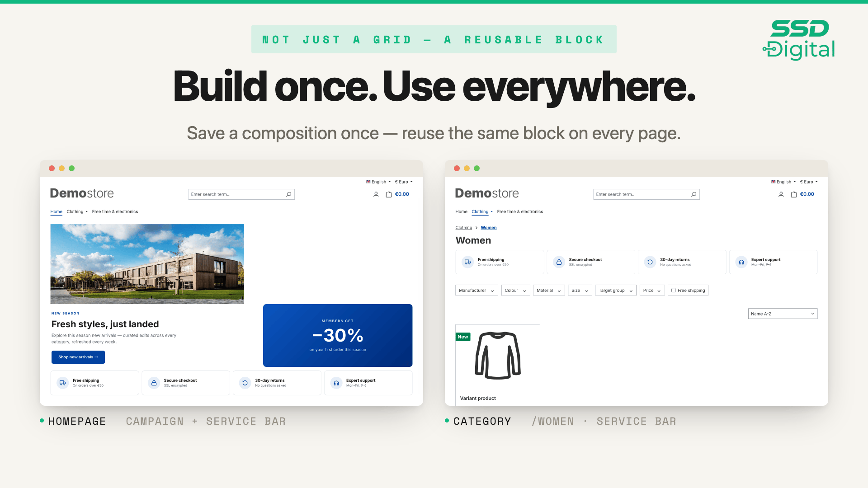The image size is (868, 488).
Task: Click the building hero image
Action: coord(147,264)
